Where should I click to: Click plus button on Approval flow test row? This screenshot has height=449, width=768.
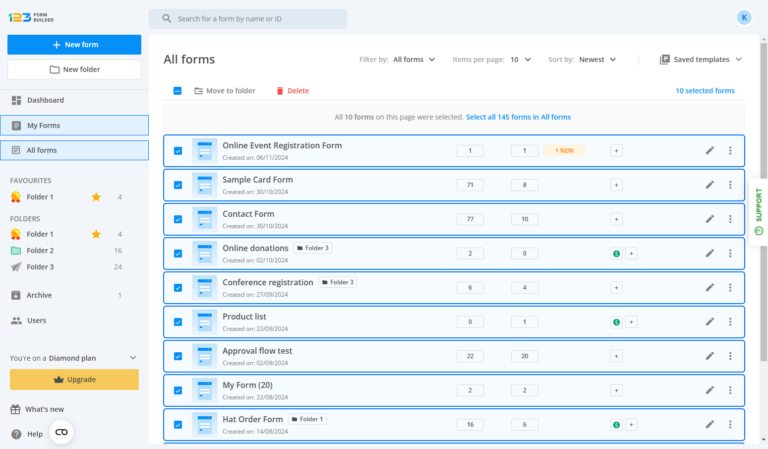pos(616,356)
